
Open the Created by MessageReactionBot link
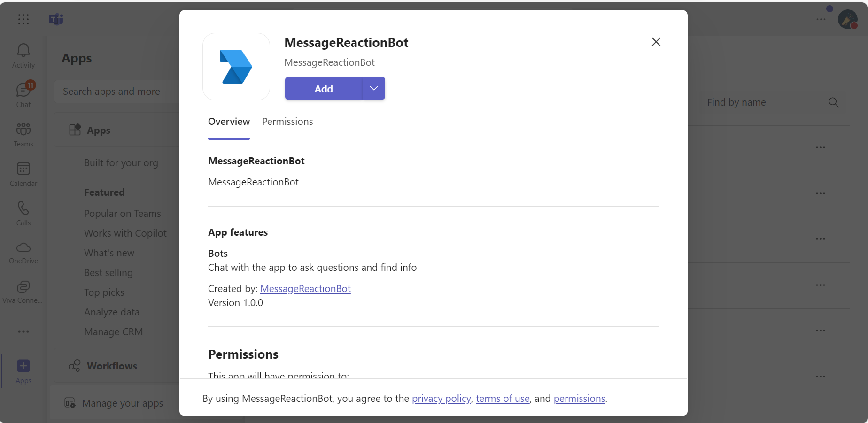tap(305, 289)
